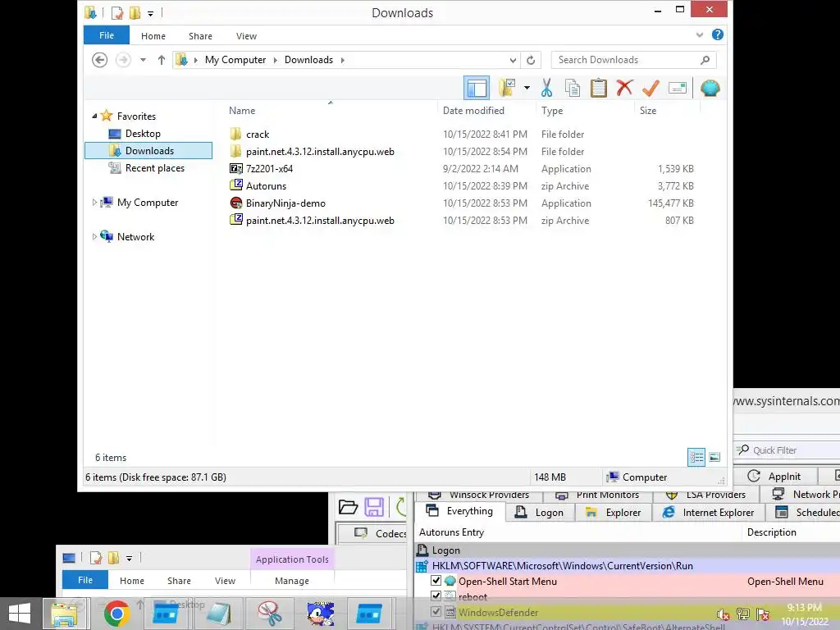Image resolution: width=840 pixels, height=630 pixels.
Task: Click the Cut scissors icon
Action: (x=546, y=88)
